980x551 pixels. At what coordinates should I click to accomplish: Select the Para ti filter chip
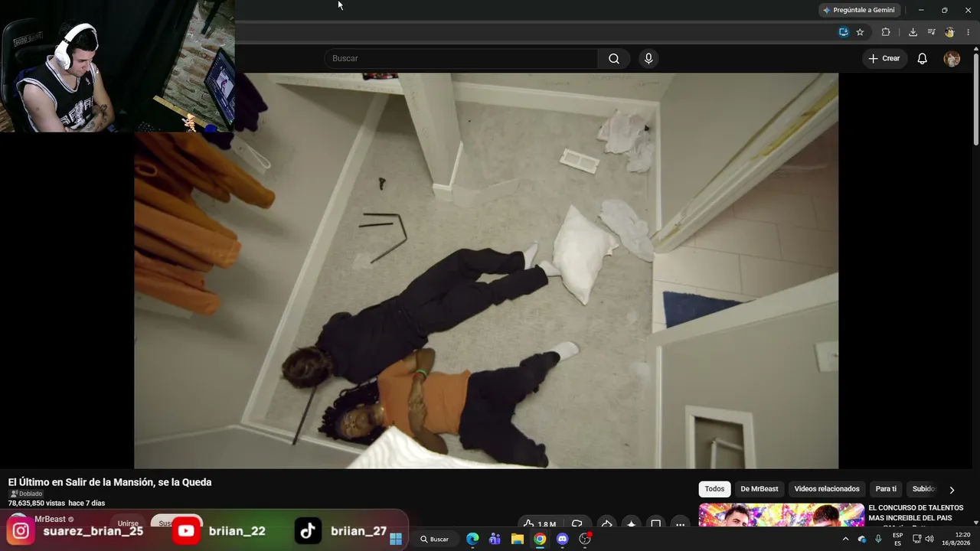[x=886, y=489]
